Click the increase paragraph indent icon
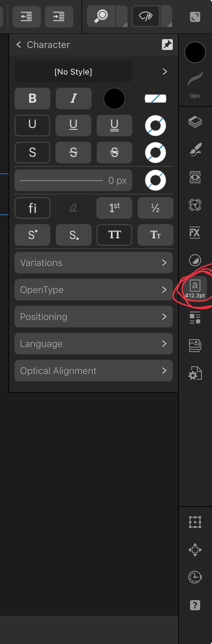The image size is (212, 644). (59, 17)
